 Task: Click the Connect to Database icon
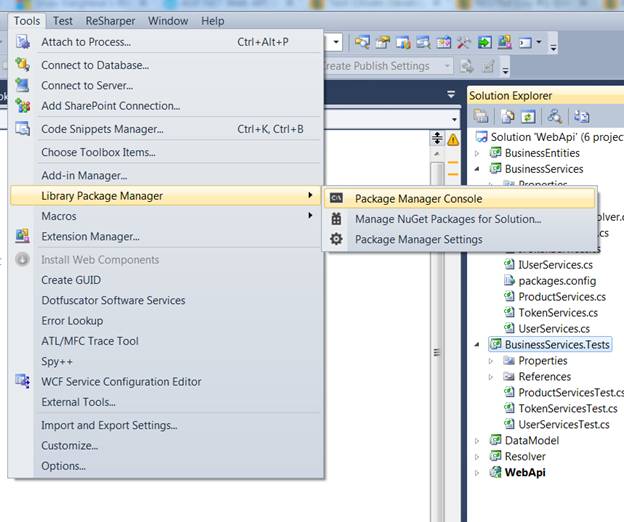click(23, 64)
